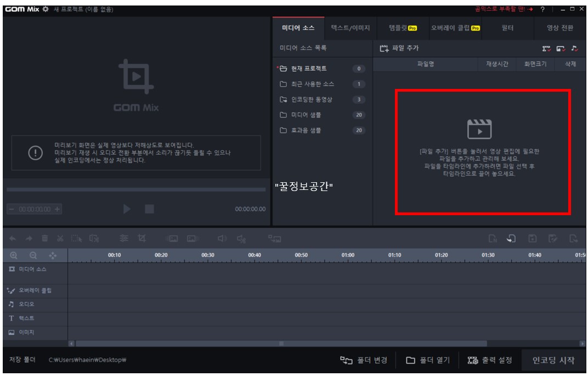Select the 효과음 샘플 folder
This screenshot has width=588, height=376.
click(x=322, y=130)
